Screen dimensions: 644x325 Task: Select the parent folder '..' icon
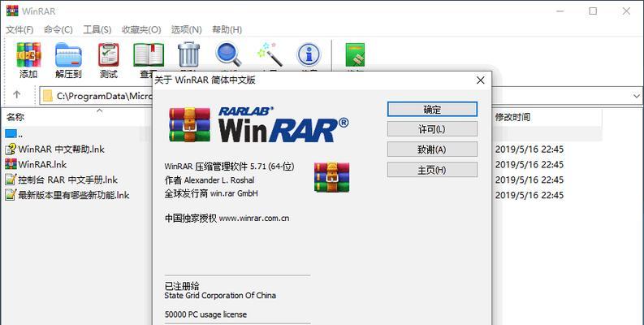[x=11, y=133]
